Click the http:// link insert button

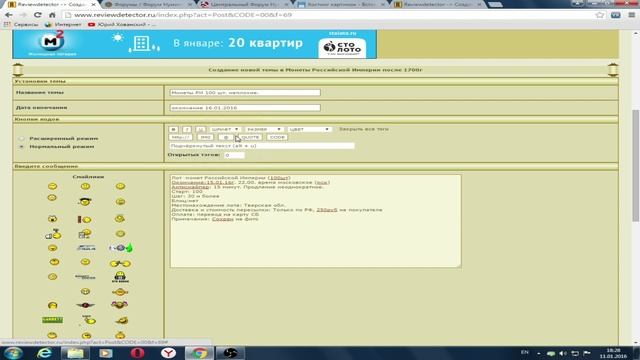click(180, 137)
